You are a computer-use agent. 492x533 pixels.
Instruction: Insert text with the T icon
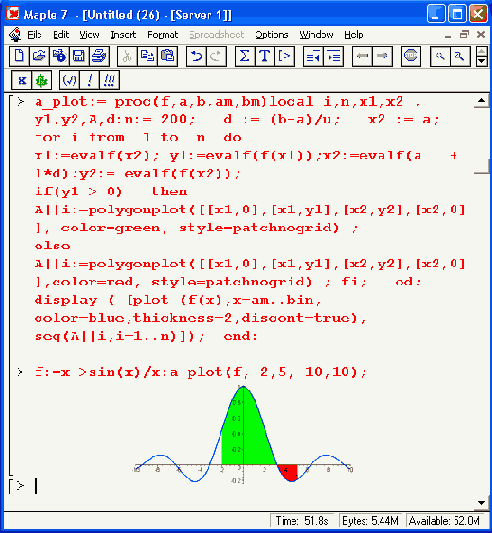click(265, 56)
